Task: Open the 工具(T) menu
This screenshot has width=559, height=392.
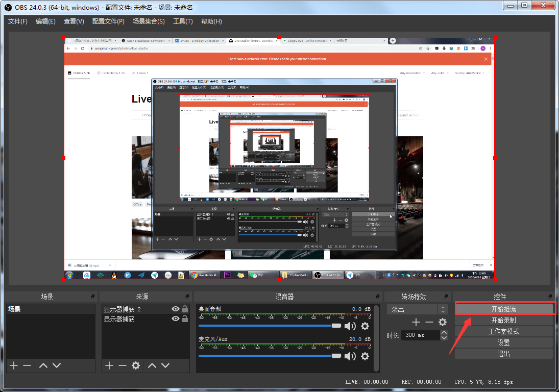Action: [x=183, y=21]
